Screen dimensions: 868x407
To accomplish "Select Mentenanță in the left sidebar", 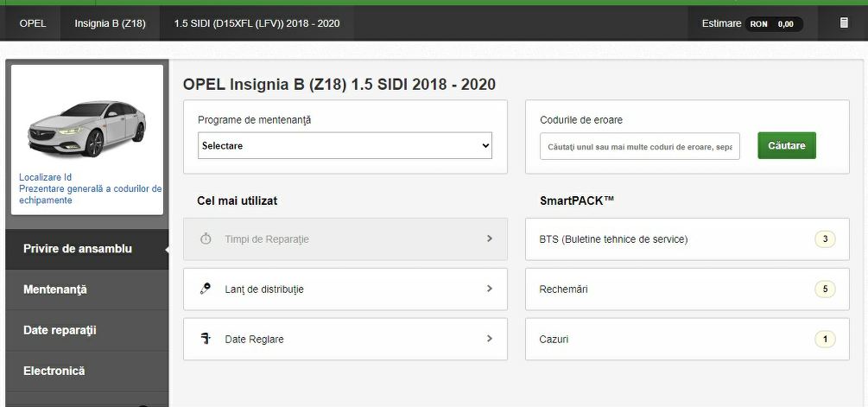I will tap(55, 289).
